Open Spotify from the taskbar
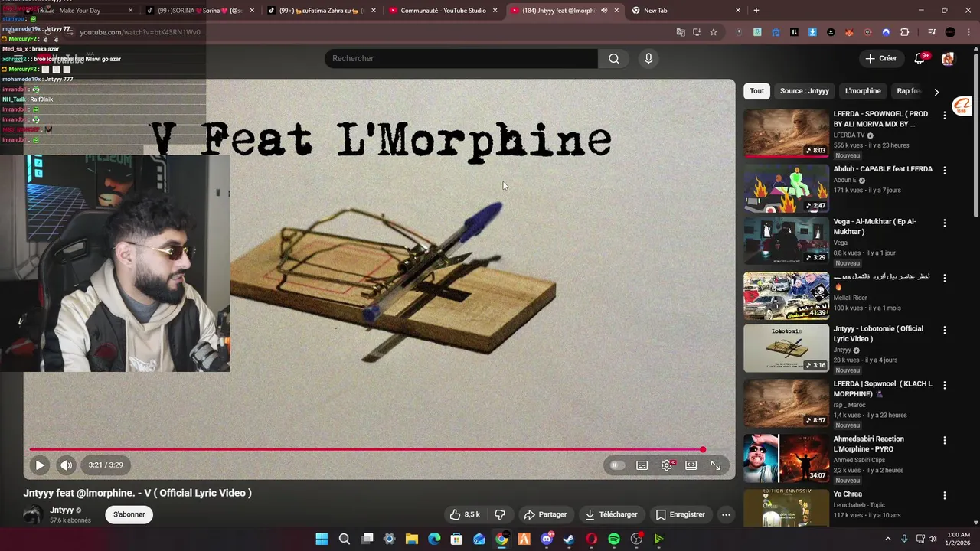Viewport: 980px width, 551px height. 613,539
